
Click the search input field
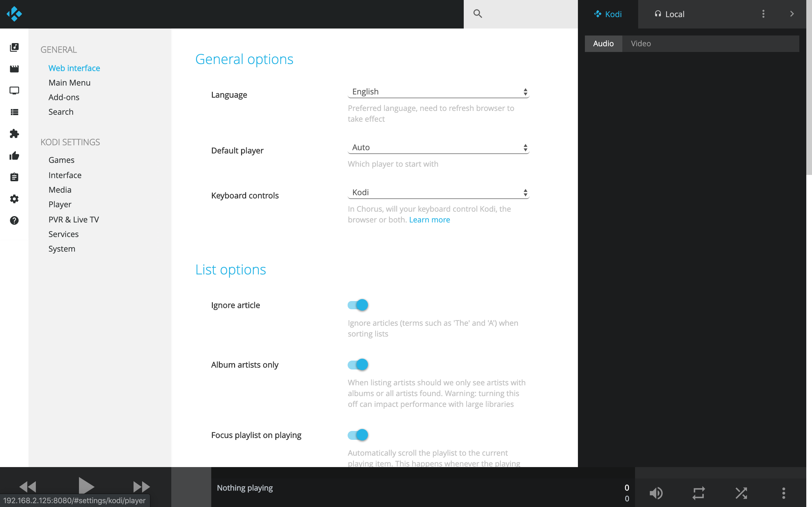(x=527, y=14)
